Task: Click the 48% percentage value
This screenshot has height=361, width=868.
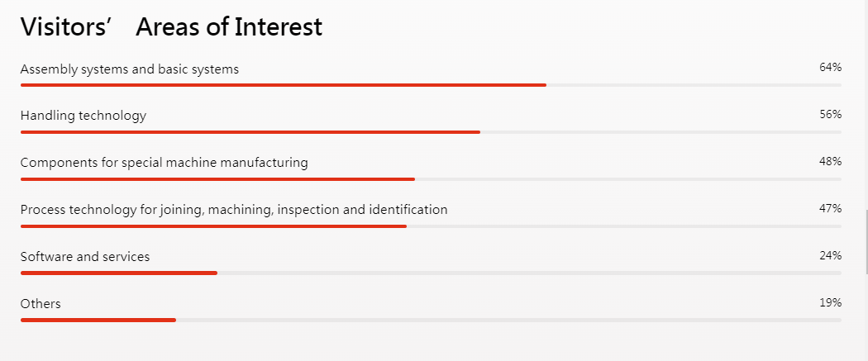Action: pos(830,161)
